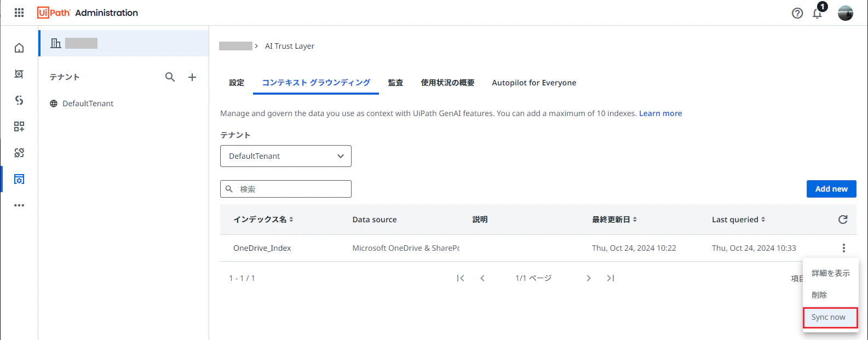868x340 pixels.
Task: Click the redacted organization breadcrumb
Action: click(235, 46)
